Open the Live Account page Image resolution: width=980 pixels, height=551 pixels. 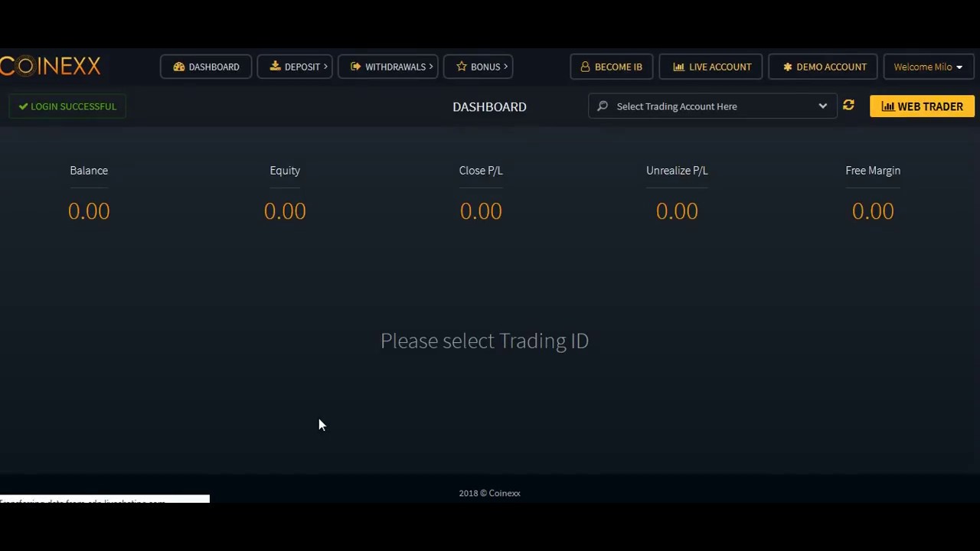coord(710,67)
